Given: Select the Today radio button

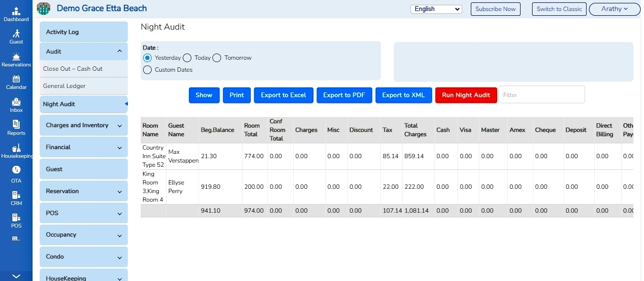Looking at the screenshot, I should pos(187,58).
